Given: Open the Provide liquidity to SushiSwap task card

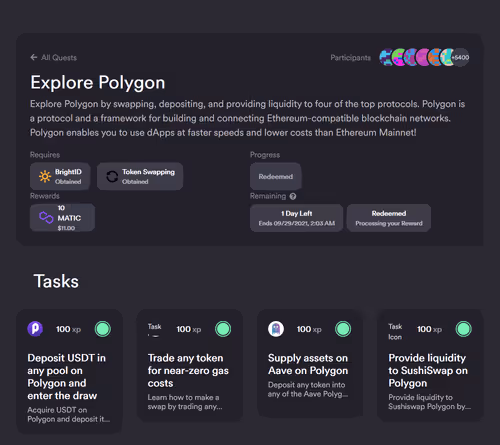Looking at the screenshot, I should point(430,365).
